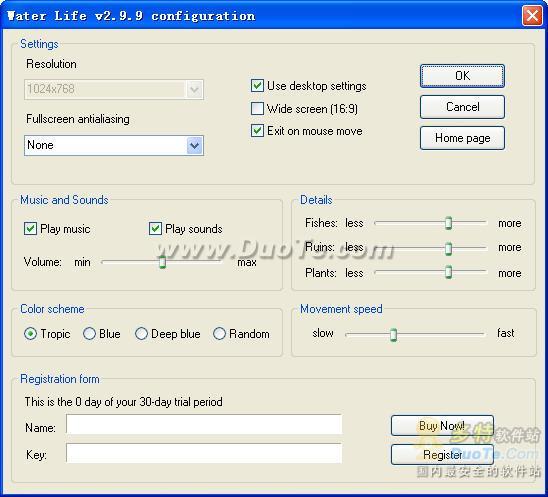This screenshot has width=548, height=497.
Task: Click the 'slow' label of Movement speed
Action: 323,333
